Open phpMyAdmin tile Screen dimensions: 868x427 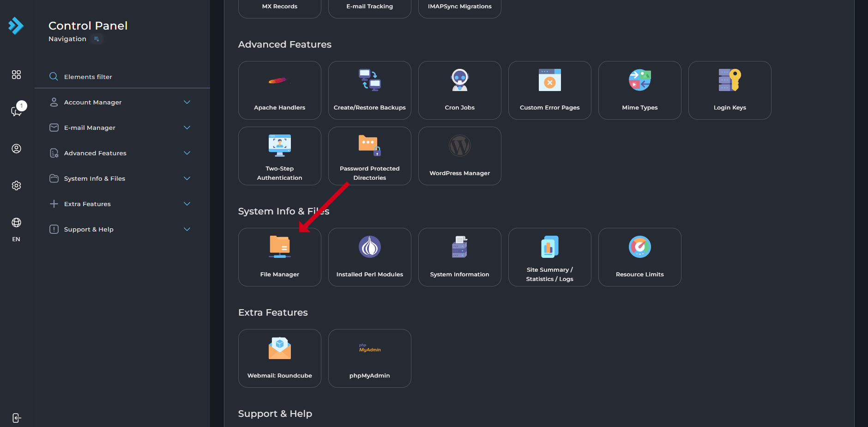click(x=369, y=358)
